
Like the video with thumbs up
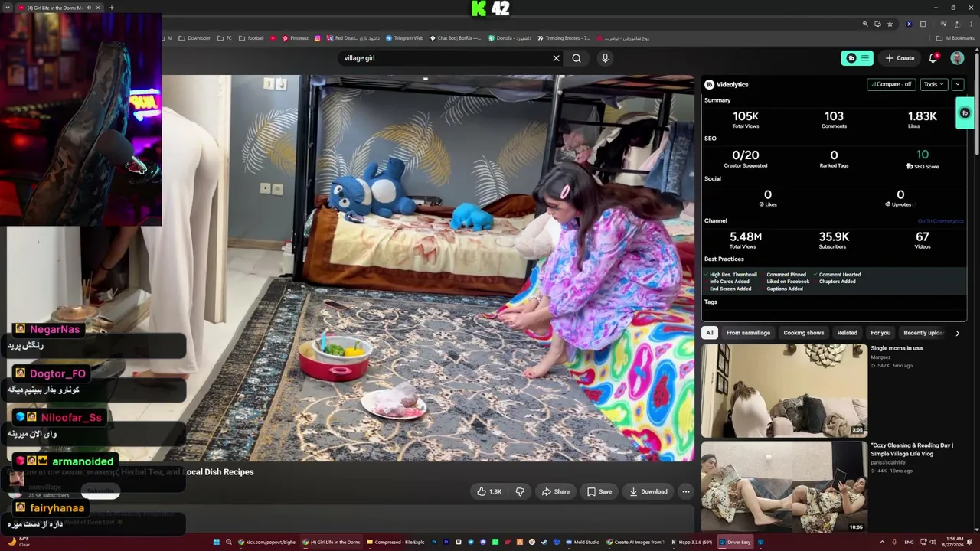coord(489,491)
